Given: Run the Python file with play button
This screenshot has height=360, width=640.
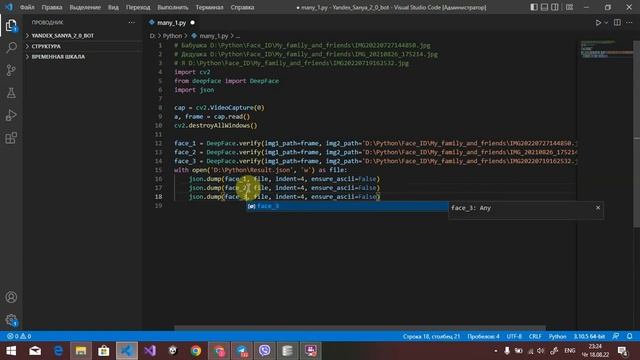Looking at the screenshot, I should [598, 23].
